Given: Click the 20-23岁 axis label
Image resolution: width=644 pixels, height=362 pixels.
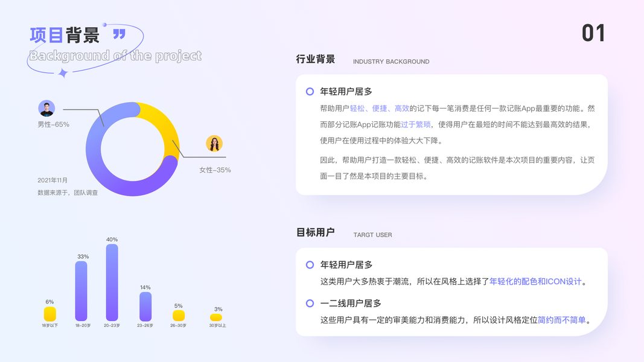Looking at the screenshot, I should pos(112,325).
